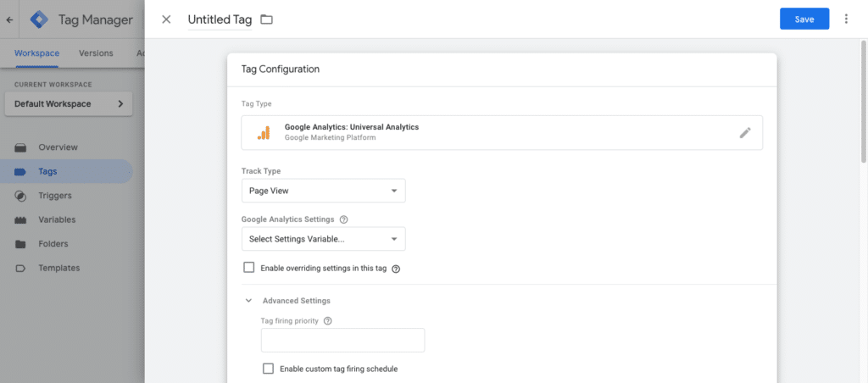Image resolution: width=868 pixels, height=383 pixels.
Task: Click the vertical scrollbar on the right
Action: pyautogui.click(x=864, y=102)
